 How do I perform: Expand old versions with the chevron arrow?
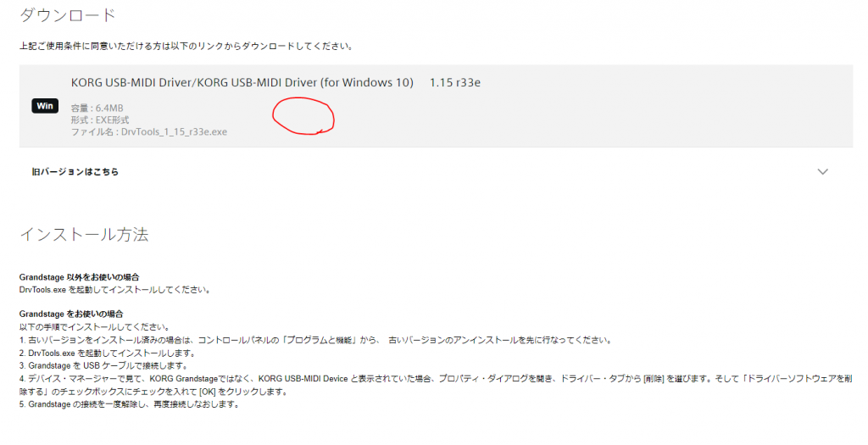[x=821, y=171]
